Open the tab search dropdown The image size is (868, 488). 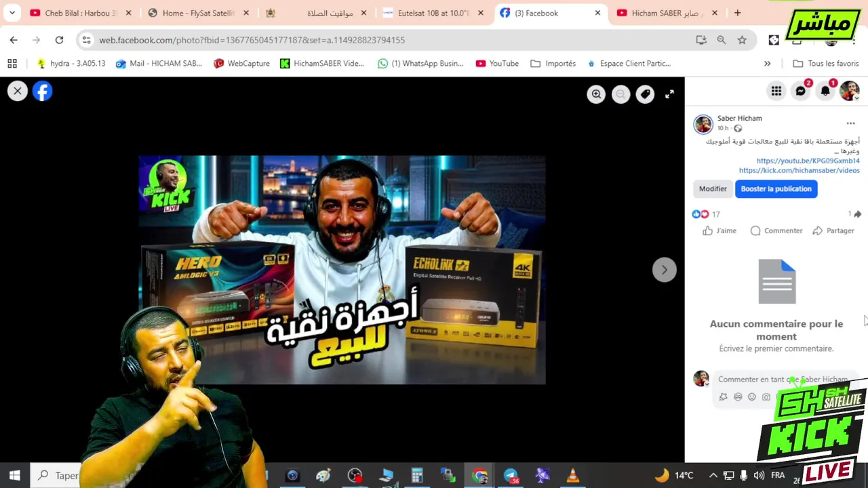12,13
